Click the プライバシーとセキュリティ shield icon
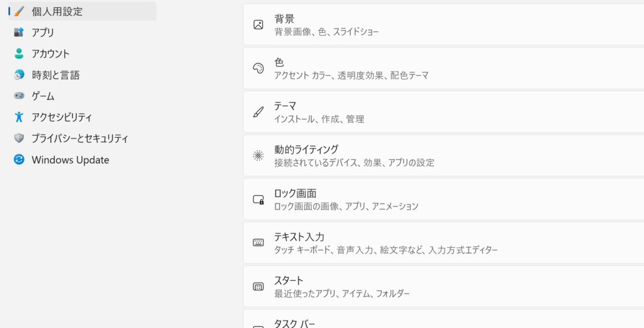The height and width of the screenshot is (328, 644). pyautogui.click(x=19, y=138)
